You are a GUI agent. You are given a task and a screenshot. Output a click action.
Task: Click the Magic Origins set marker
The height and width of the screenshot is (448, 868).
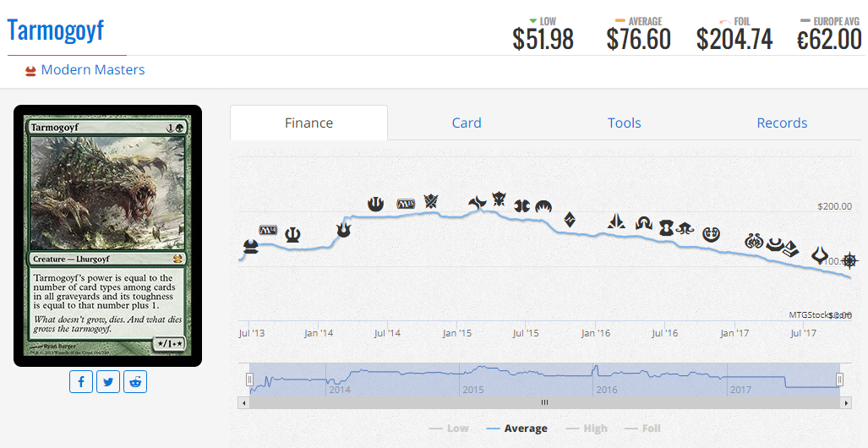(543, 206)
